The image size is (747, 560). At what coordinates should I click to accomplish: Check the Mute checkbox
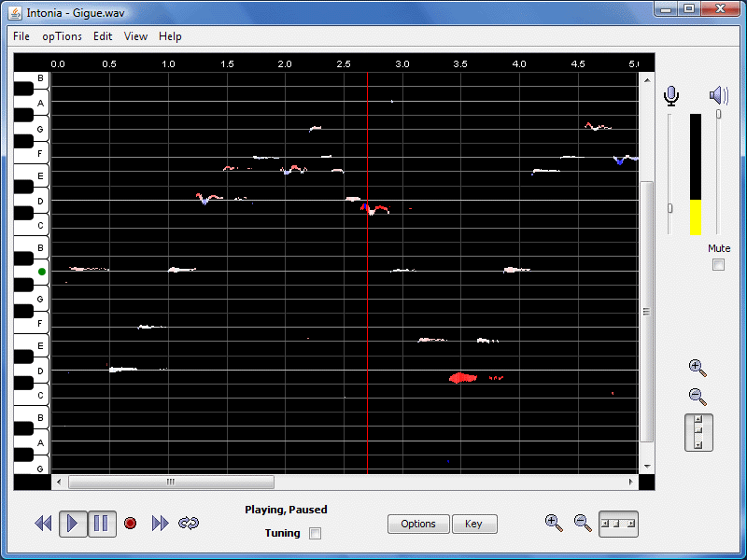click(x=719, y=265)
